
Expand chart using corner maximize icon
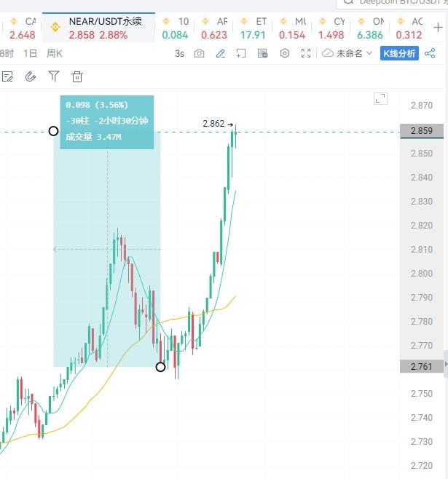click(x=380, y=99)
